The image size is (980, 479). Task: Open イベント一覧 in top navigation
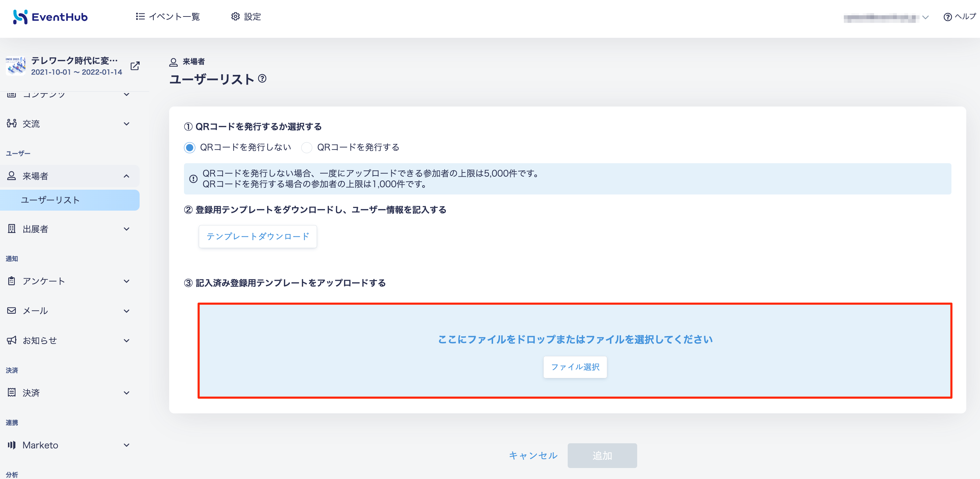(168, 16)
